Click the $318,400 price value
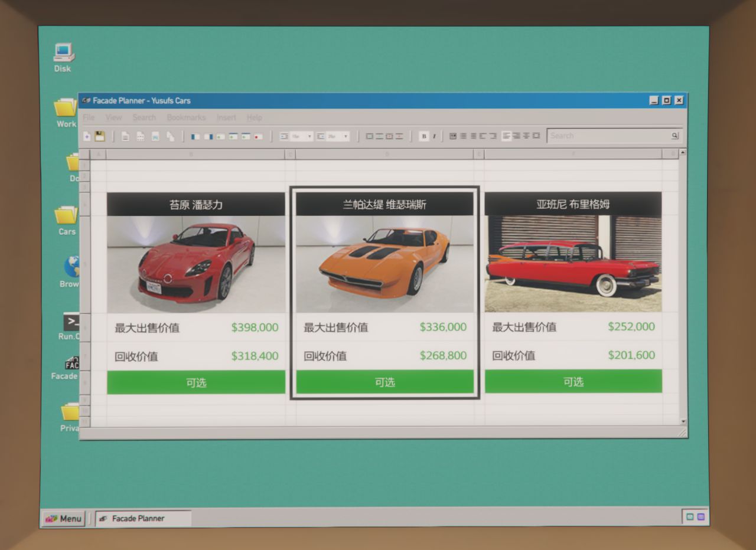The width and height of the screenshot is (756, 550). (x=255, y=356)
